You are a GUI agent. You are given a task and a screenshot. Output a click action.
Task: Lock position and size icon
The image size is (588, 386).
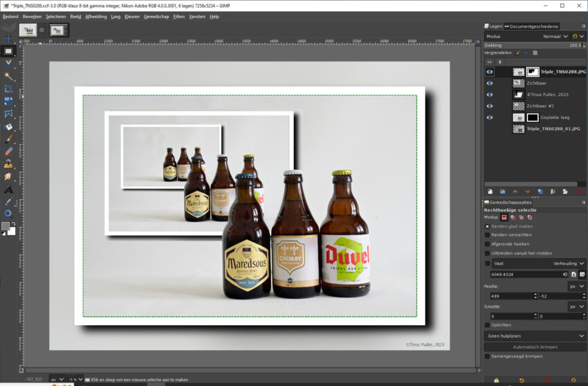(x=526, y=53)
